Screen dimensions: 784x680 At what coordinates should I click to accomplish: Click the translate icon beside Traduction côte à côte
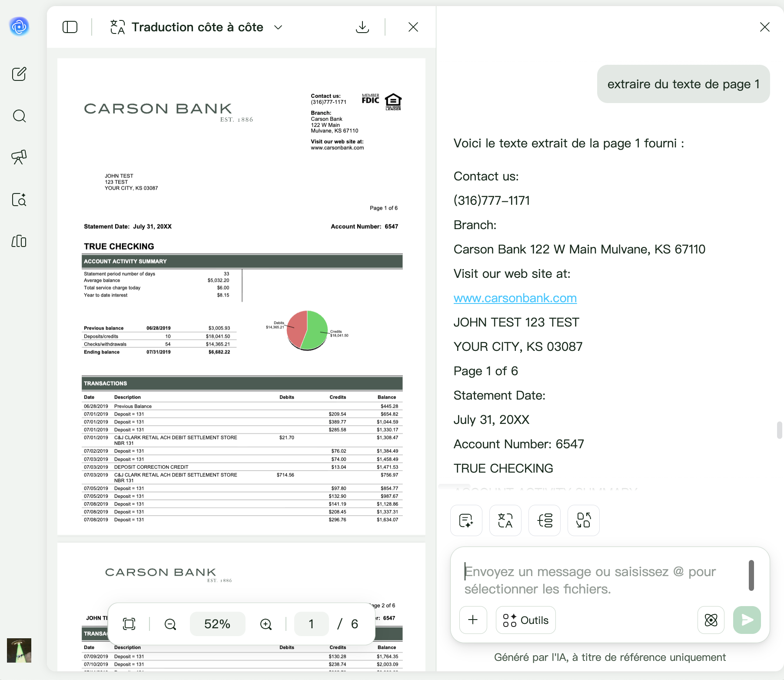117,27
